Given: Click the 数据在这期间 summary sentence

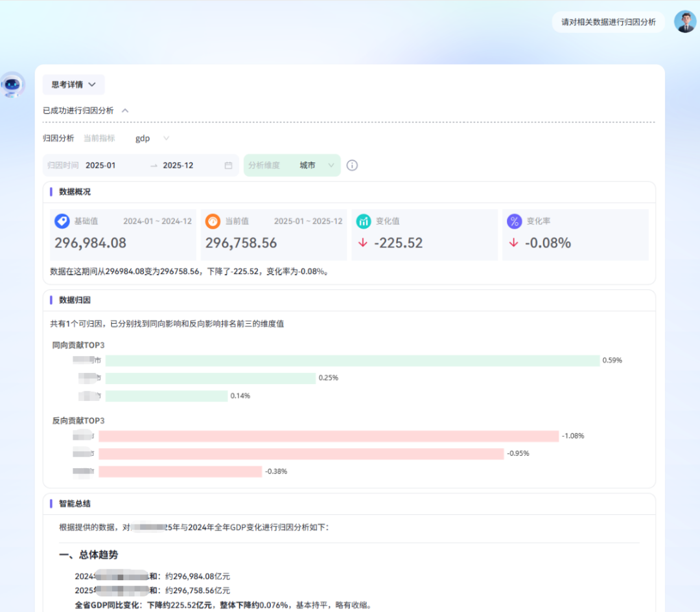Looking at the screenshot, I should pos(191,271).
